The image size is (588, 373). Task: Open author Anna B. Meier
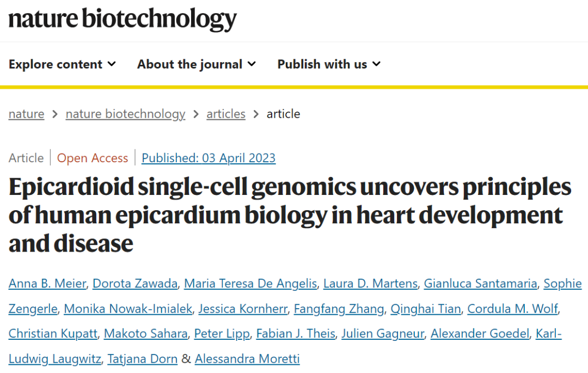point(47,283)
